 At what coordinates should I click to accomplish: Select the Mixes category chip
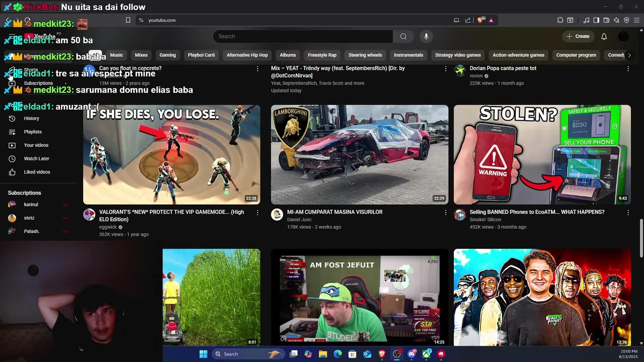pyautogui.click(x=141, y=55)
